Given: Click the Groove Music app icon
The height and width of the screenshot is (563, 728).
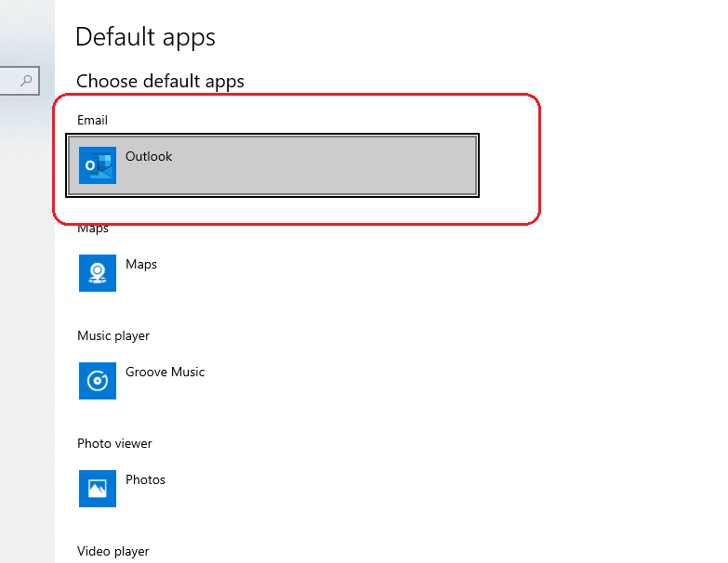Looking at the screenshot, I should click(x=98, y=381).
